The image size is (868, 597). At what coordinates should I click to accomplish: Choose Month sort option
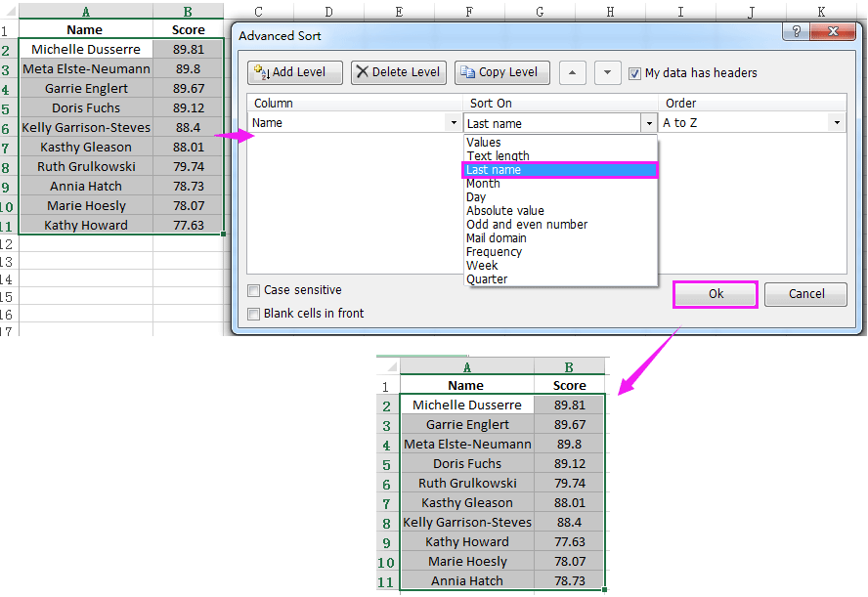click(x=560, y=184)
